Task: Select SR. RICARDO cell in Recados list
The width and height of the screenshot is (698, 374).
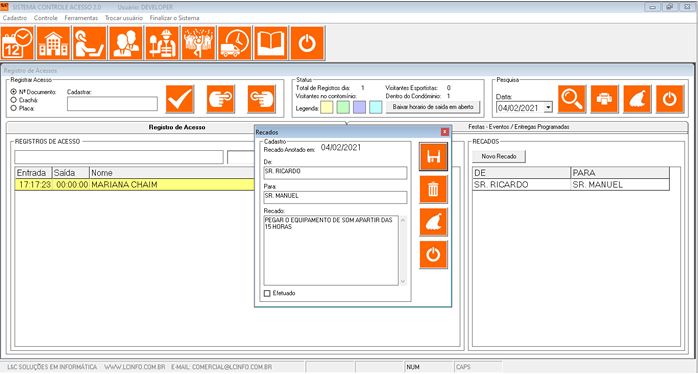Action: [522, 185]
